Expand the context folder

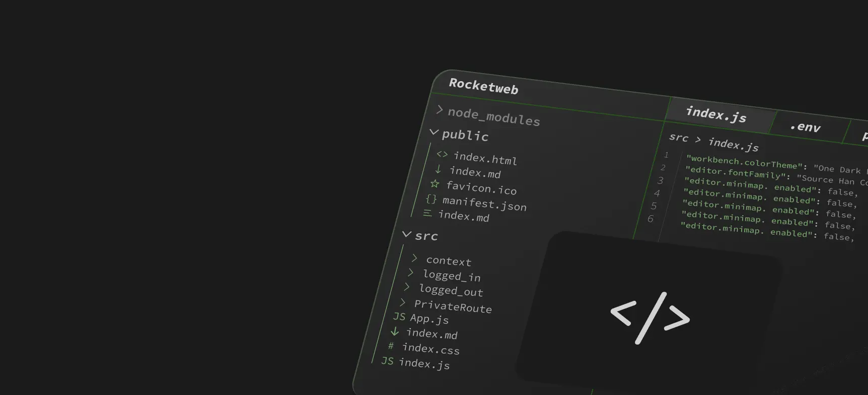click(414, 258)
